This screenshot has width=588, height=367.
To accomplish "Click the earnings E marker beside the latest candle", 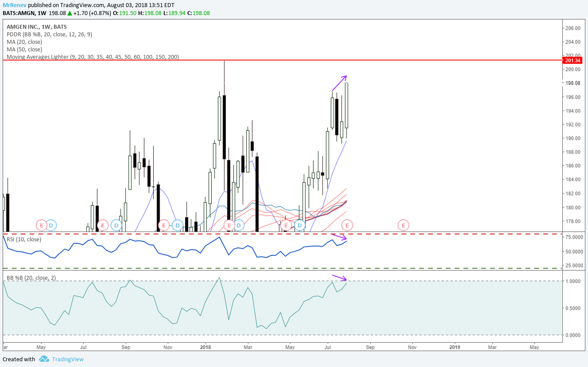I will (347, 225).
